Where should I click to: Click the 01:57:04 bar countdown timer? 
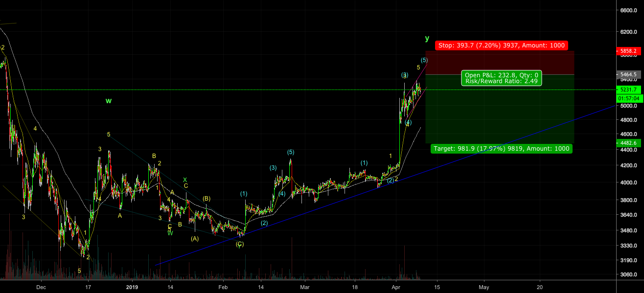pos(629,98)
